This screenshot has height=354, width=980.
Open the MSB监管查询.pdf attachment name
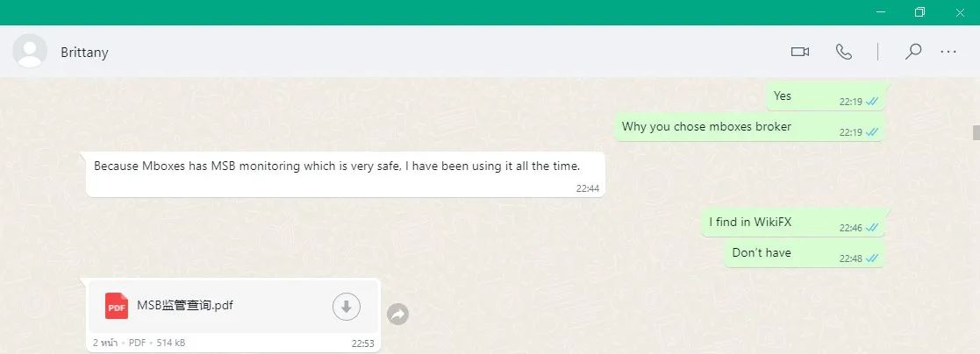coord(185,305)
